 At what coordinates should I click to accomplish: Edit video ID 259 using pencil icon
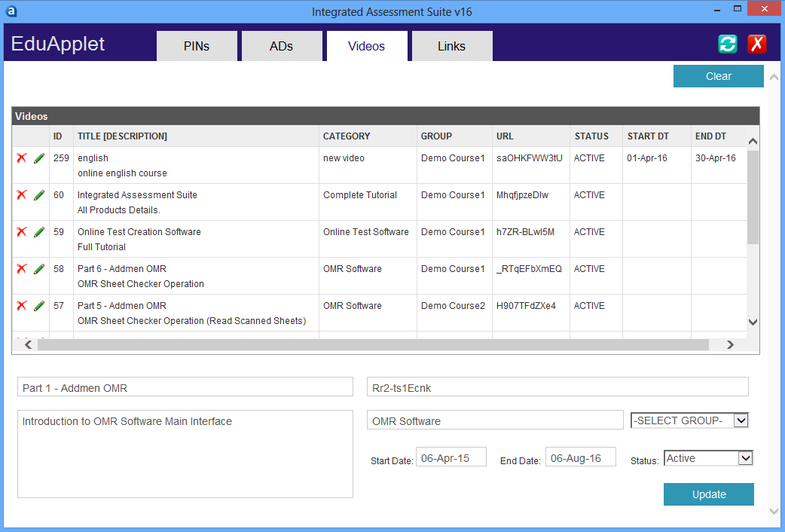[39, 158]
